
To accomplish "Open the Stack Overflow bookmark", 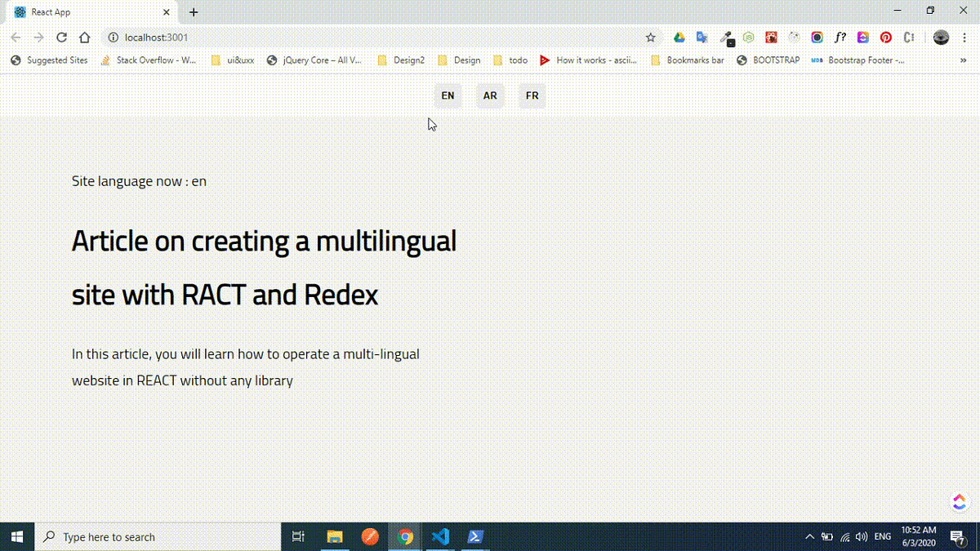I will coord(148,60).
